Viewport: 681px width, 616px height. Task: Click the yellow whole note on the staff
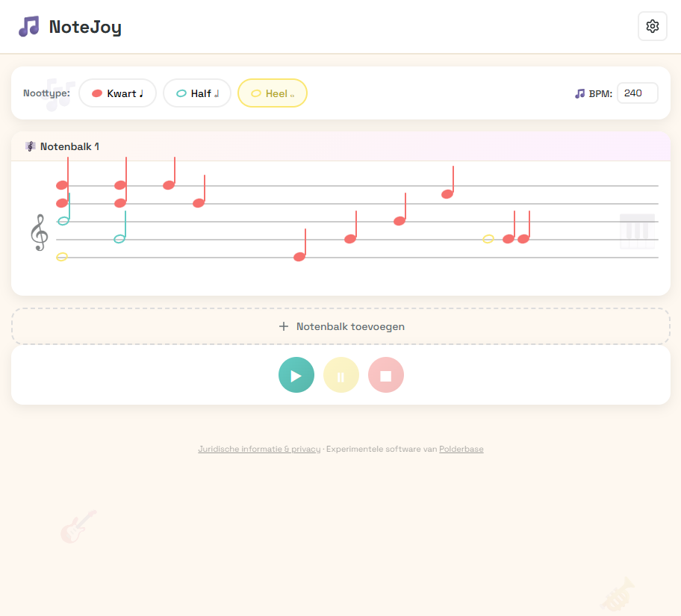pyautogui.click(x=63, y=257)
